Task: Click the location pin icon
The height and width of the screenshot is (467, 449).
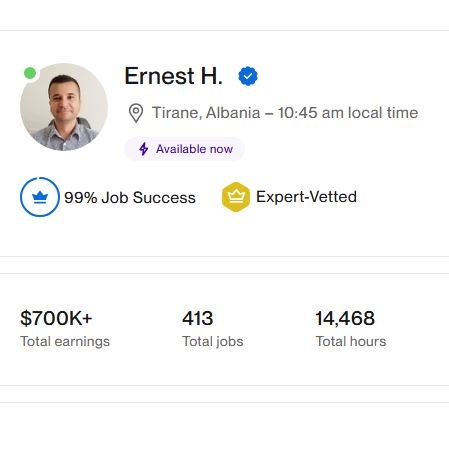Action: click(136, 113)
